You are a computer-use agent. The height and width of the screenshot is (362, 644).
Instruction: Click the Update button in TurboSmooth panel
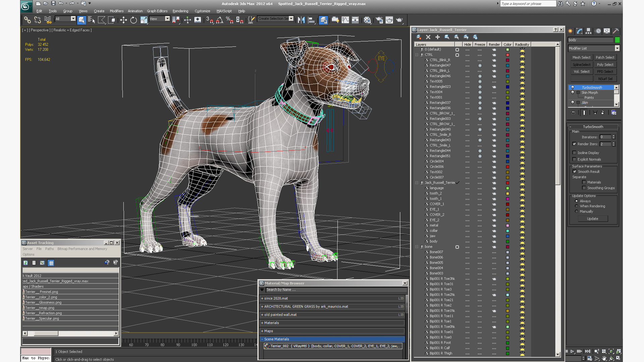point(592,219)
